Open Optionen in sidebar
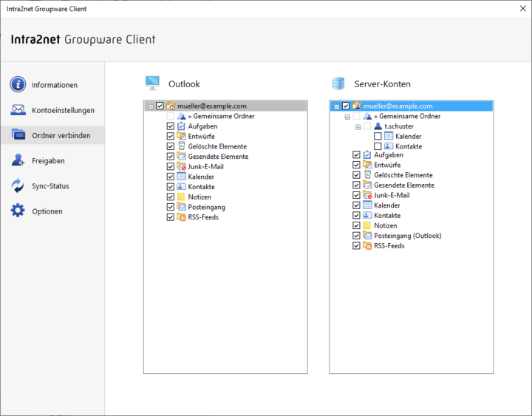The image size is (532, 416). click(52, 211)
